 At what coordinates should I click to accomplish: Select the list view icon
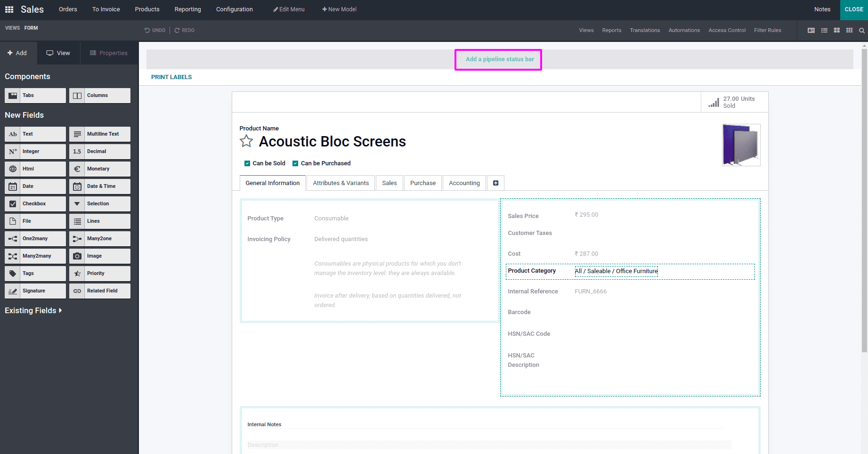click(x=824, y=30)
